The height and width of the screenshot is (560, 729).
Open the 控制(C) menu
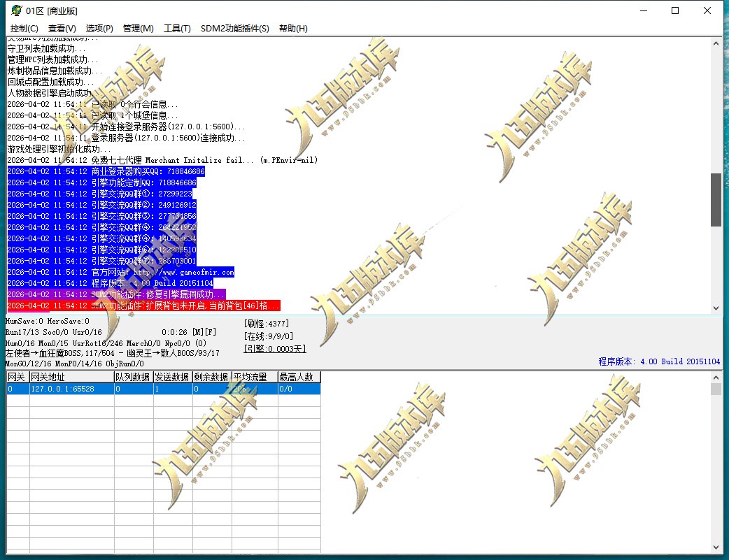point(24,29)
